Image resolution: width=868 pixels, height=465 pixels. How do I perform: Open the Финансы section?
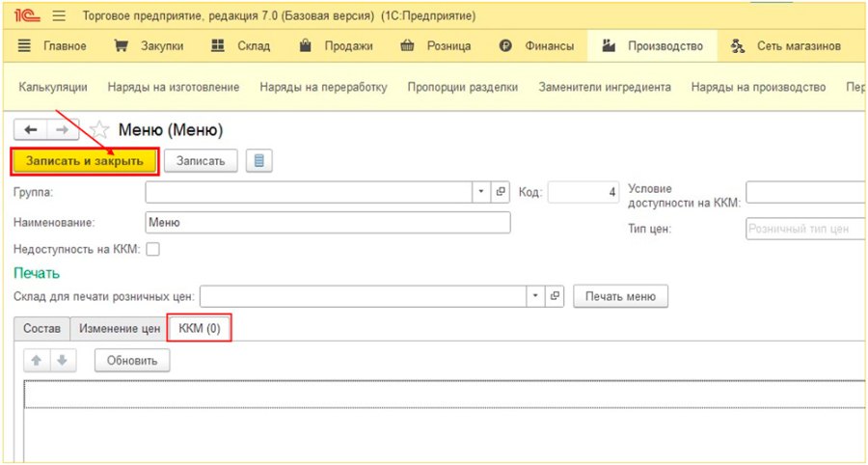click(x=537, y=46)
